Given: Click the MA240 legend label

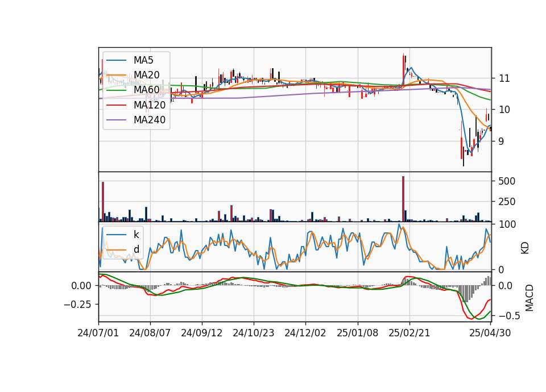Looking at the screenshot, I should [x=150, y=120].
